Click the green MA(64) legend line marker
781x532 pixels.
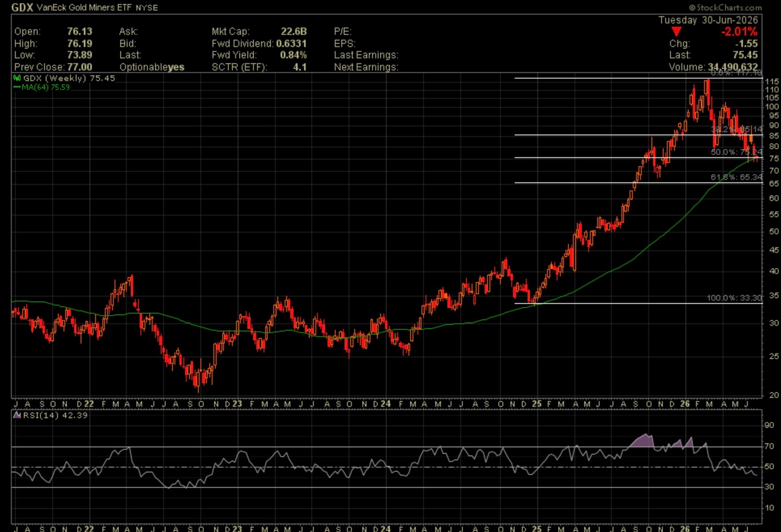pyautogui.click(x=17, y=87)
